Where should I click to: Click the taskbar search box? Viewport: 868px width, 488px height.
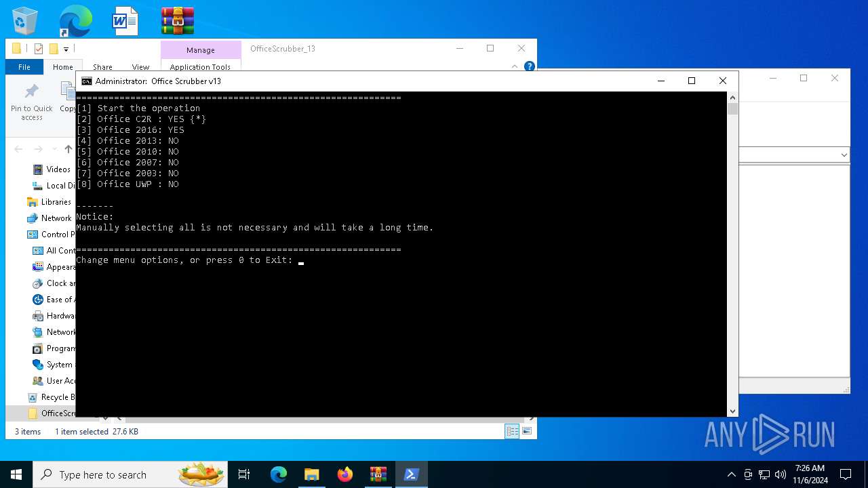132,474
